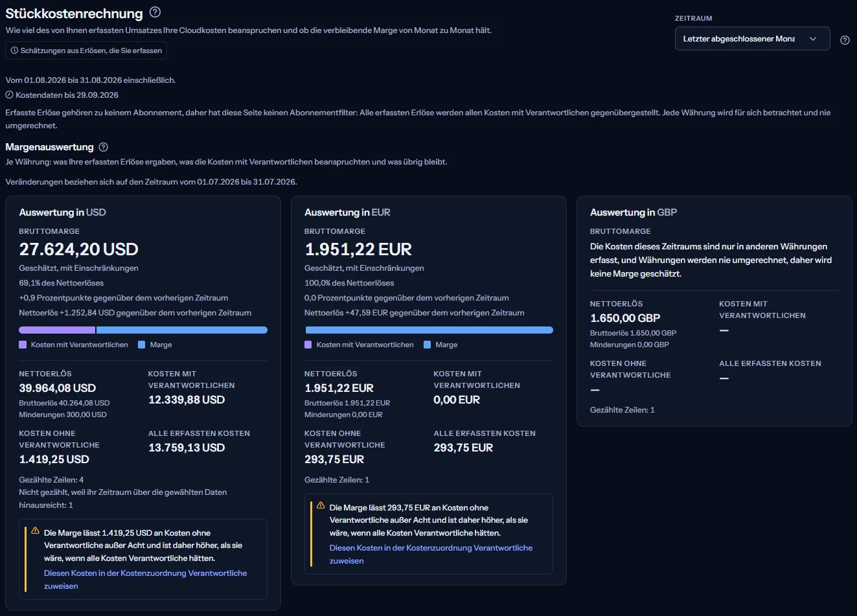Screen dimensions: 857x616
Task: Click Gezählte Zeilen: 1 in the GBP card
Action: tap(623, 410)
